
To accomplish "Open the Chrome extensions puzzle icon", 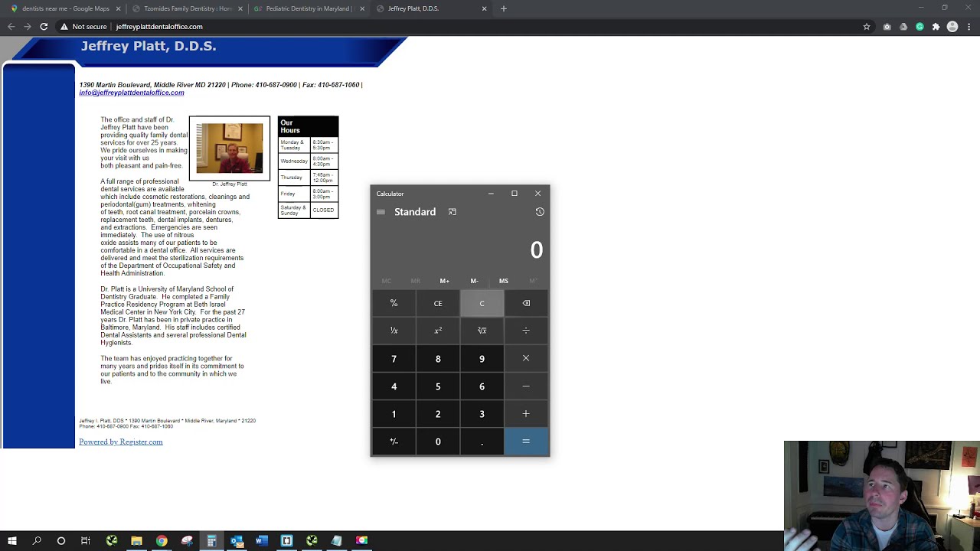I will (936, 27).
